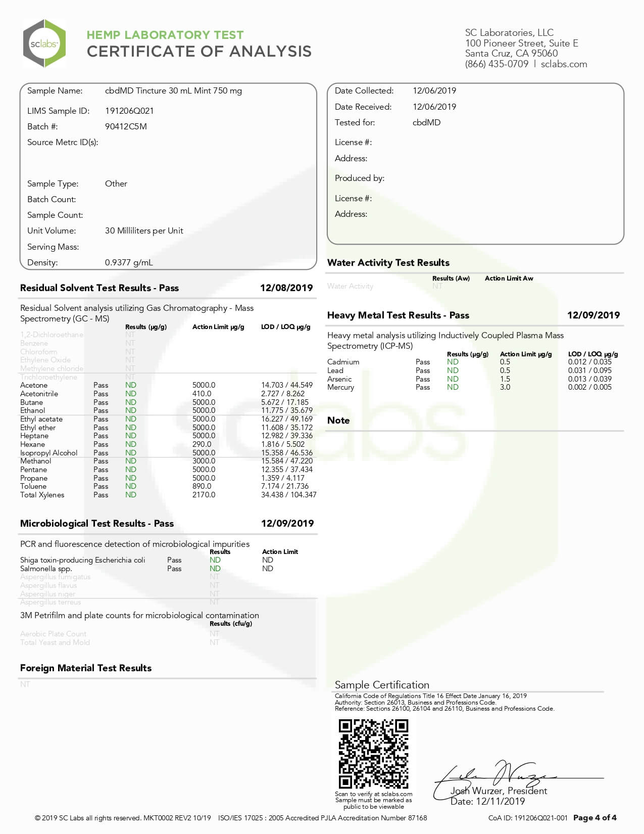Click the phone number (866) 435-0709

[x=497, y=64]
